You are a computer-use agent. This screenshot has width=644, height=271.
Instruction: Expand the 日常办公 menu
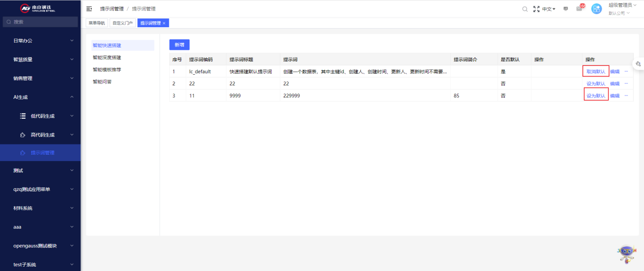pos(40,41)
